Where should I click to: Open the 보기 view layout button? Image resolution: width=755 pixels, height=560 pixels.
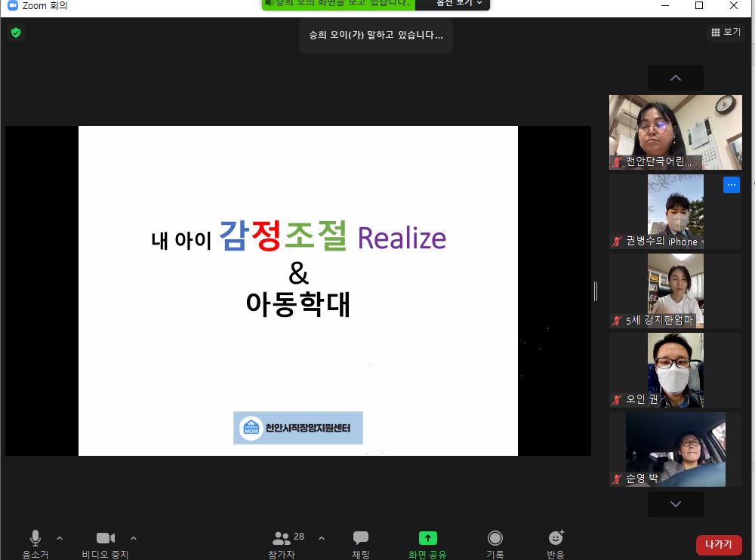726,32
